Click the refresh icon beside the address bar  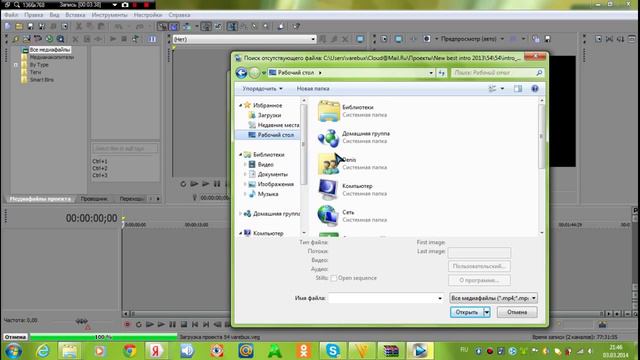click(442, 73)
